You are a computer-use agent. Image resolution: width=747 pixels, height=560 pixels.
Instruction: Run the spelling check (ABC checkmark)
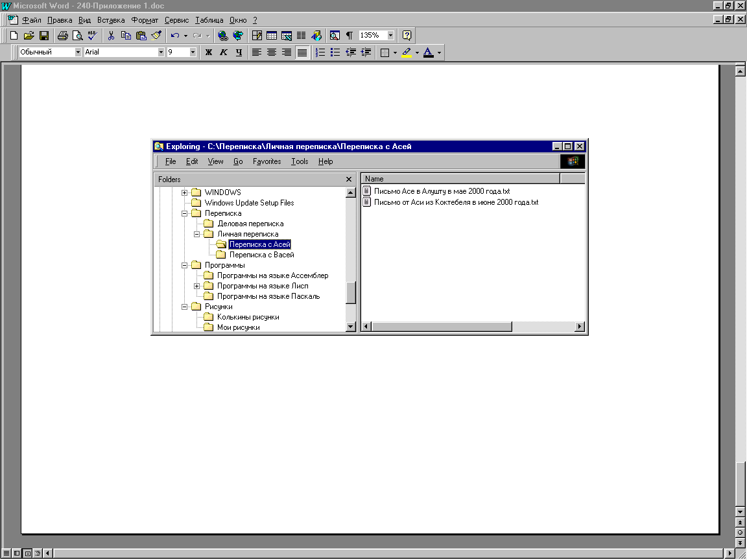pos(93,35)
